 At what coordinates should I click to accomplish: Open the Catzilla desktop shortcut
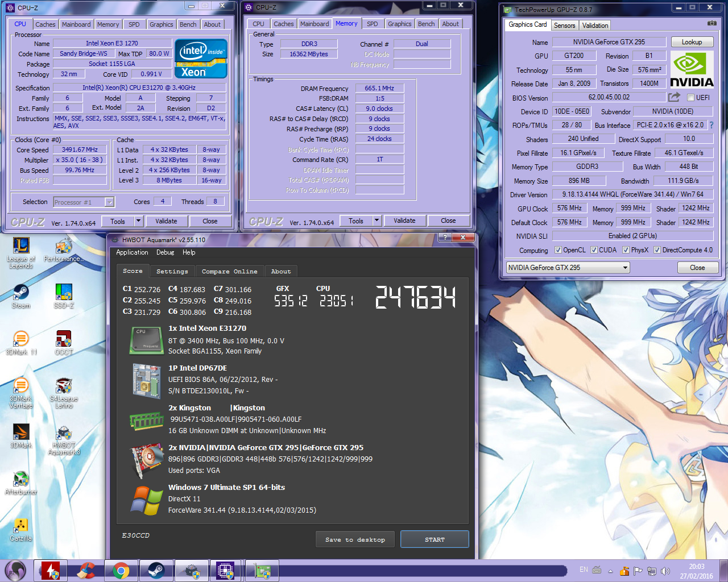coord(21,529)
